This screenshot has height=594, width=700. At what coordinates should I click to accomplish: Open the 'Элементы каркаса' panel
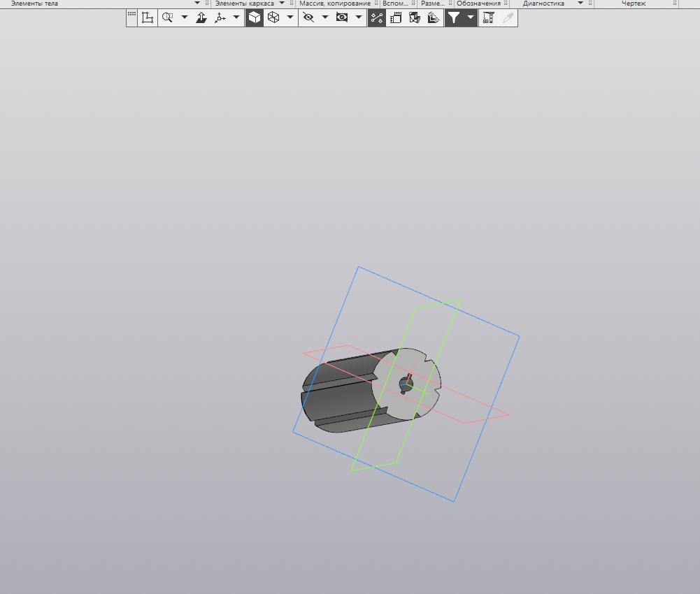pos(245,3)
